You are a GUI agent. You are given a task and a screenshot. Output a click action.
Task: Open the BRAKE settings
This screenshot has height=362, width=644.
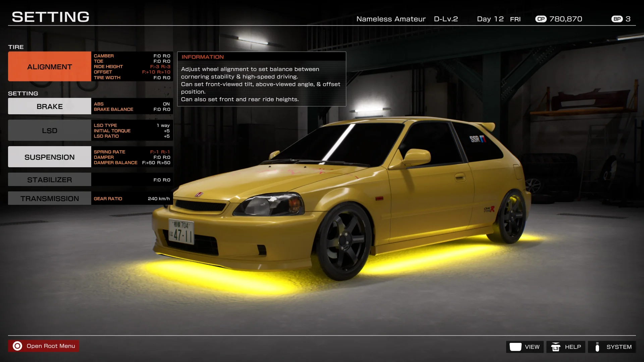50,106
